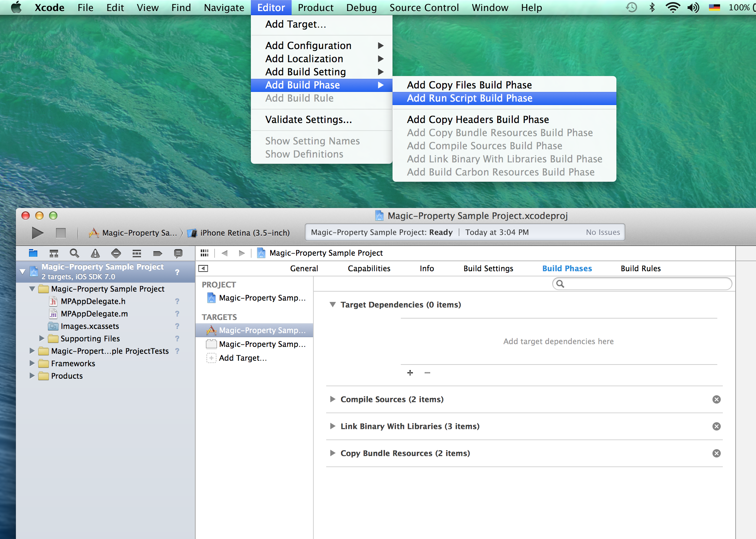Click the Run (play) button in toolbar

pyautogui.click(x=37, y=233)
